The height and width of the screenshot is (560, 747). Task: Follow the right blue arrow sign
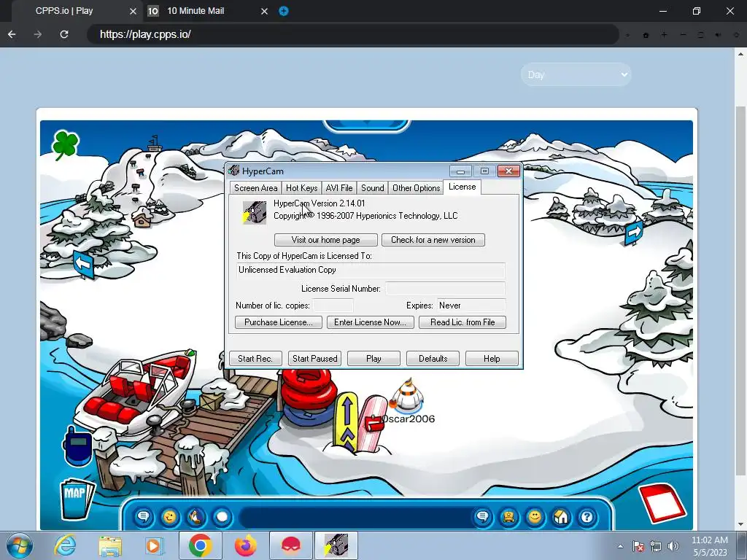[634, 233]
